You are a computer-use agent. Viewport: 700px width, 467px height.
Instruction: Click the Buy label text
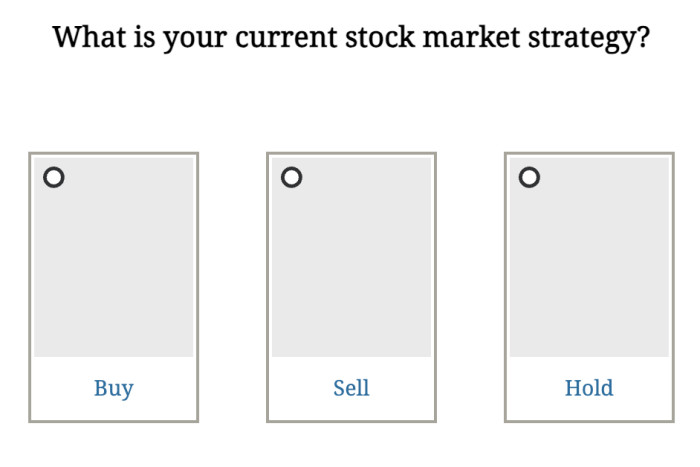pos(113,388)
